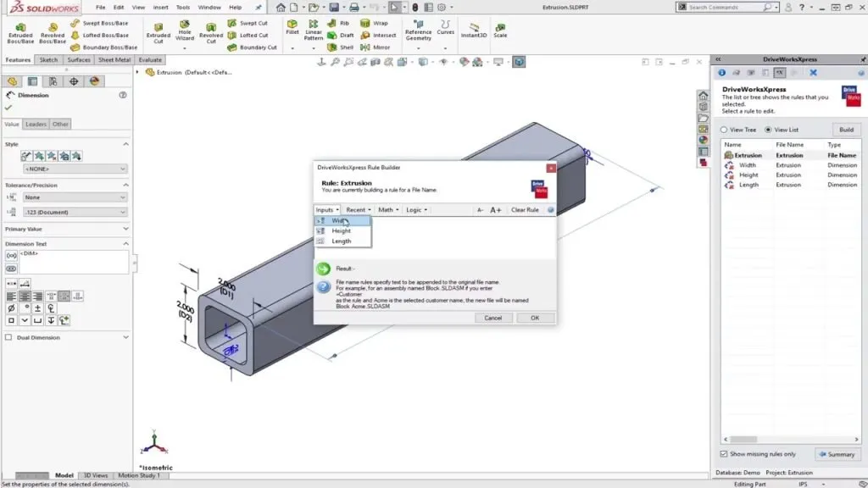Enable the Dual Dimension checkbox
Image resolution: width=868 pixels, height=488 pixels.
7,337
